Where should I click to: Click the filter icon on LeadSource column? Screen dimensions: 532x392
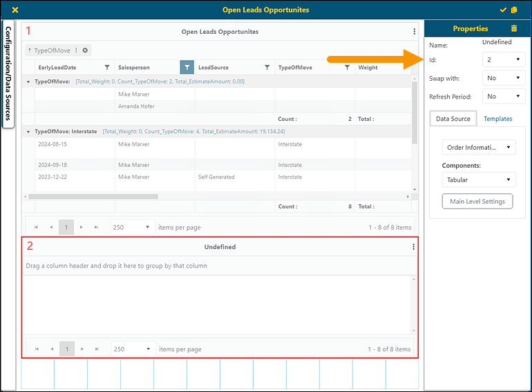pos(267,68)
